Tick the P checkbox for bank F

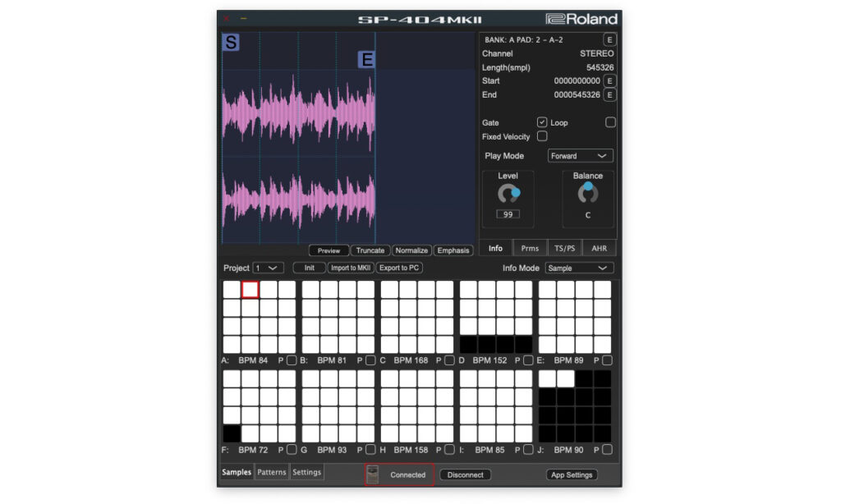pyautogui.click(x=292, y=450)
